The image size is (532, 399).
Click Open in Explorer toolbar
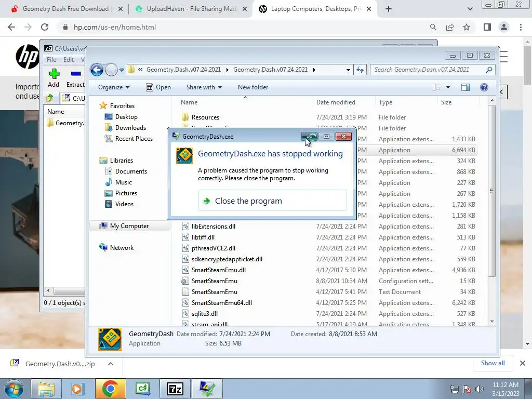click(158, 87)
